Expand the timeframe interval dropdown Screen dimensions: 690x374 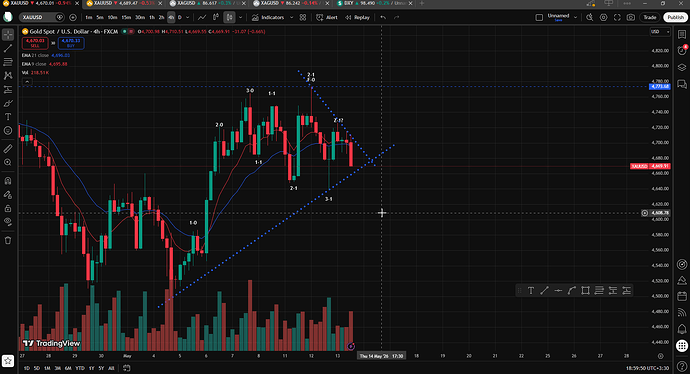click(188, 18)
